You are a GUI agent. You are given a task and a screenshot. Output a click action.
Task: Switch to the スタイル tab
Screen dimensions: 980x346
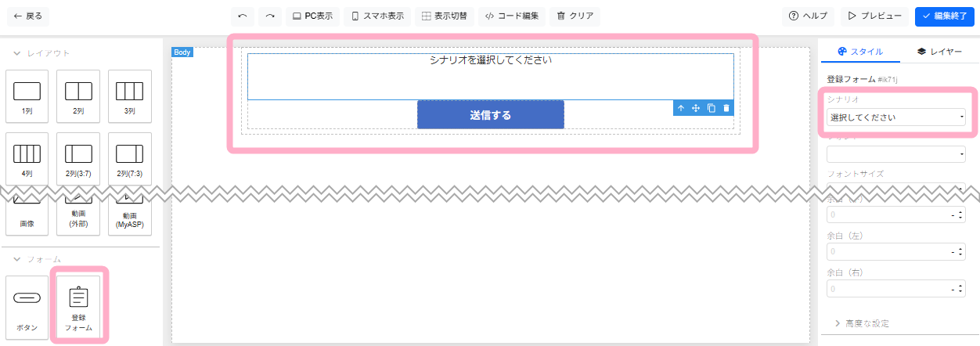tap(859, 52)
